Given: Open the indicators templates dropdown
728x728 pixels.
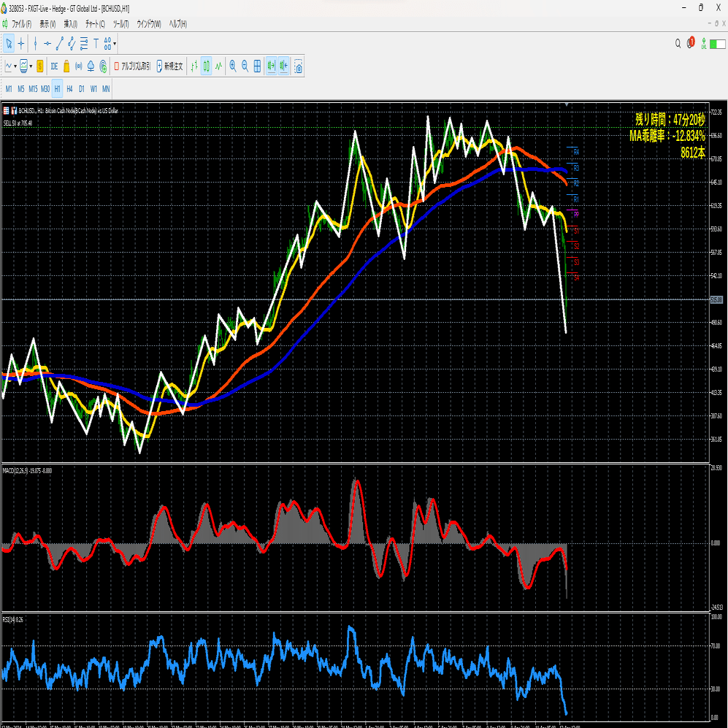Looking at the screenshot, I should 31,66.
